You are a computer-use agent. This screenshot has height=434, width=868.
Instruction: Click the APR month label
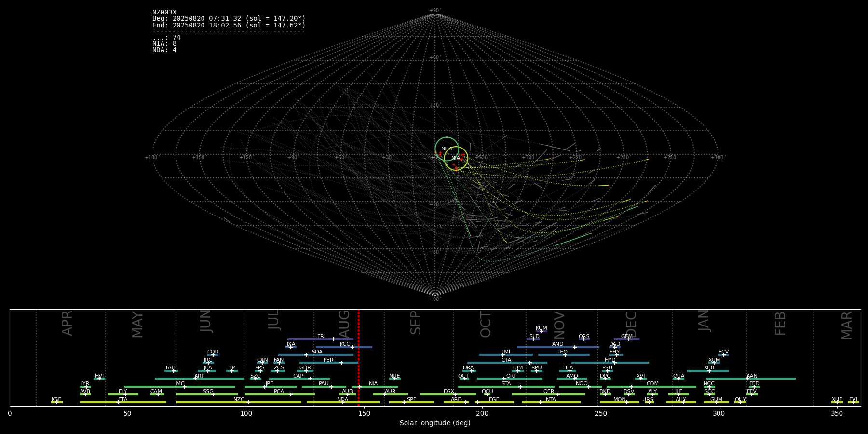67,323
